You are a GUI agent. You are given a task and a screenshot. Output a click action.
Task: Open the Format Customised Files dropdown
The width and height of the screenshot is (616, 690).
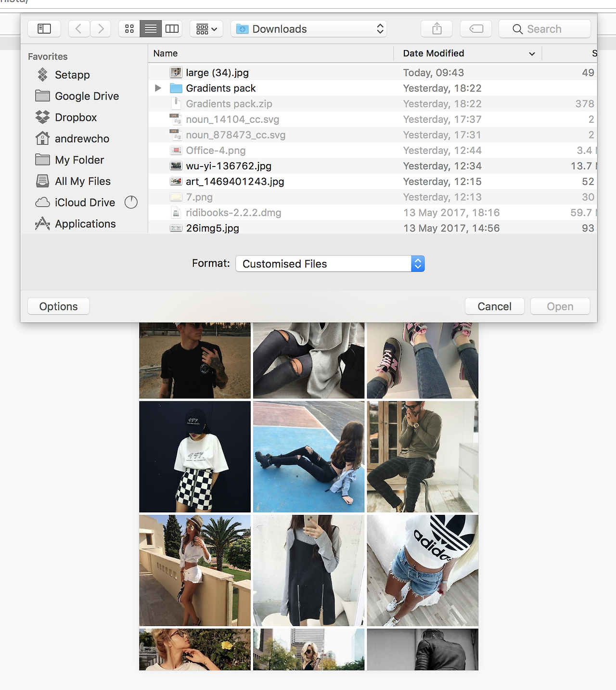330,264
